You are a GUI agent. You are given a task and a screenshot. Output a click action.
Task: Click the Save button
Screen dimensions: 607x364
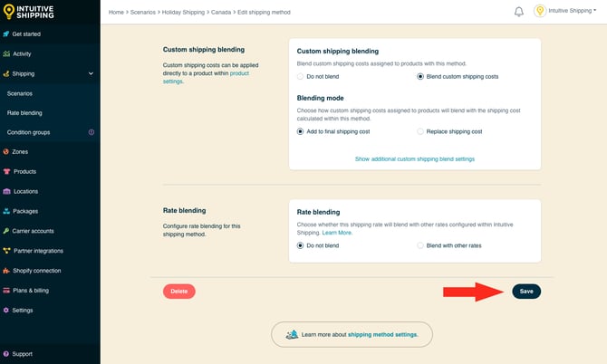point(525,291)
